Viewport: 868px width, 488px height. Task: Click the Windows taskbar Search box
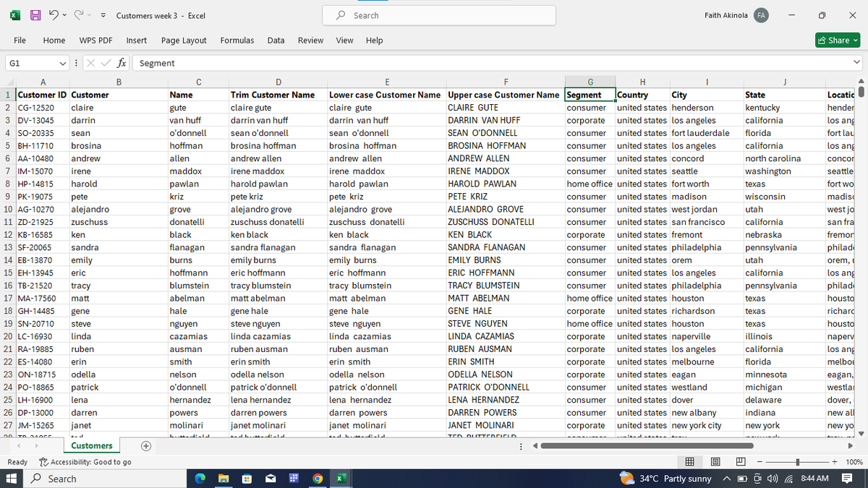tap(103, 479)
